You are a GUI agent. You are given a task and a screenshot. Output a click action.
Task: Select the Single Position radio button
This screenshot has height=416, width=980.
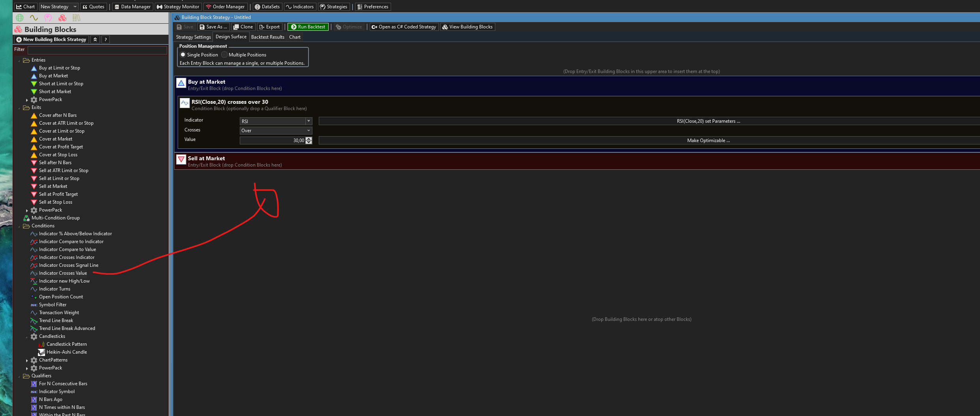coord(183,54)
